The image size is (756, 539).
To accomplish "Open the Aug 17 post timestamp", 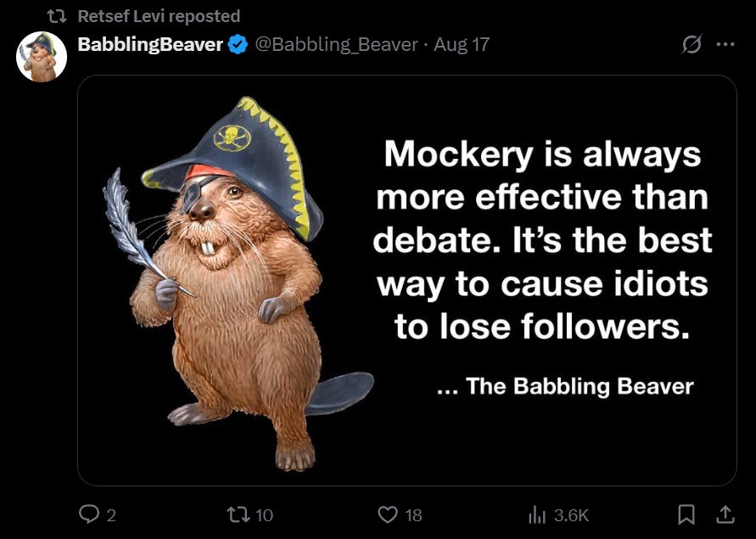I will (x=462, y=45).
